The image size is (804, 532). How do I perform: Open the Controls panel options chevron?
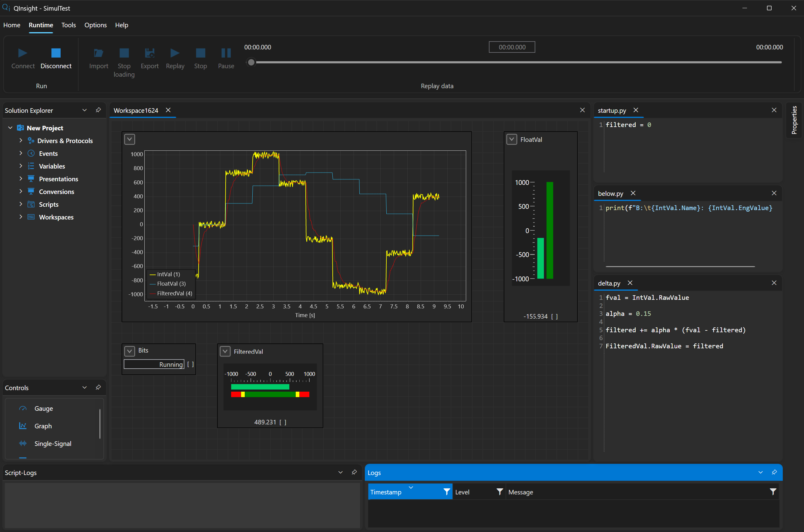[85, 387]
